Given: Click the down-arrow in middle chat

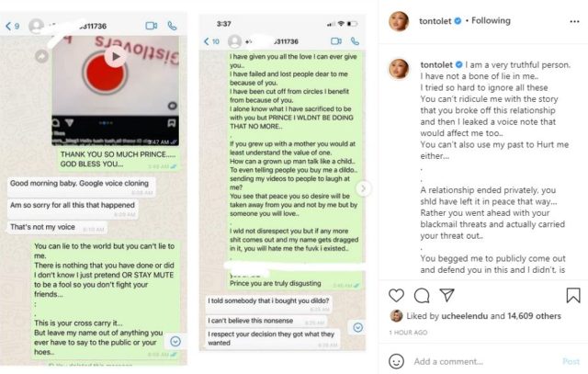Looking at the screenshot, I should pos(358,327).
